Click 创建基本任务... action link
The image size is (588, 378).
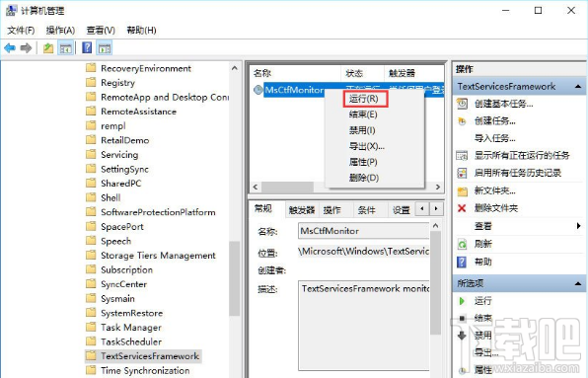tap(503, 104)
